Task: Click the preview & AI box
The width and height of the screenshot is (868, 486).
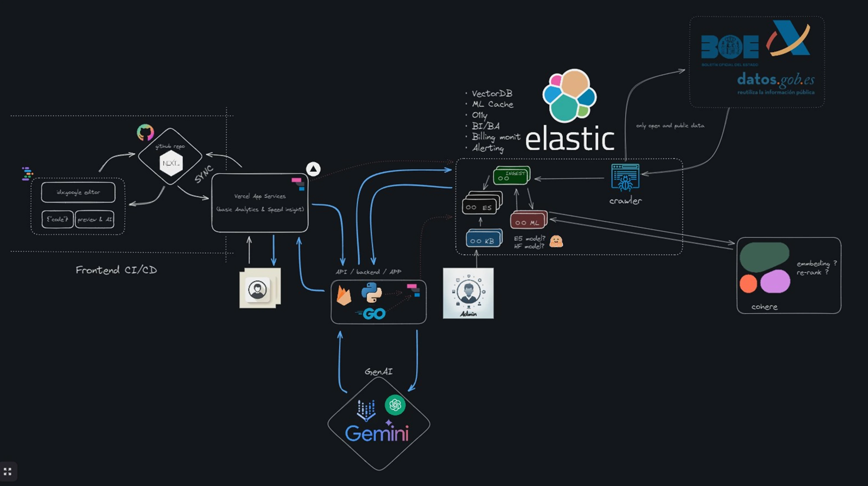Action: (95, 219)
